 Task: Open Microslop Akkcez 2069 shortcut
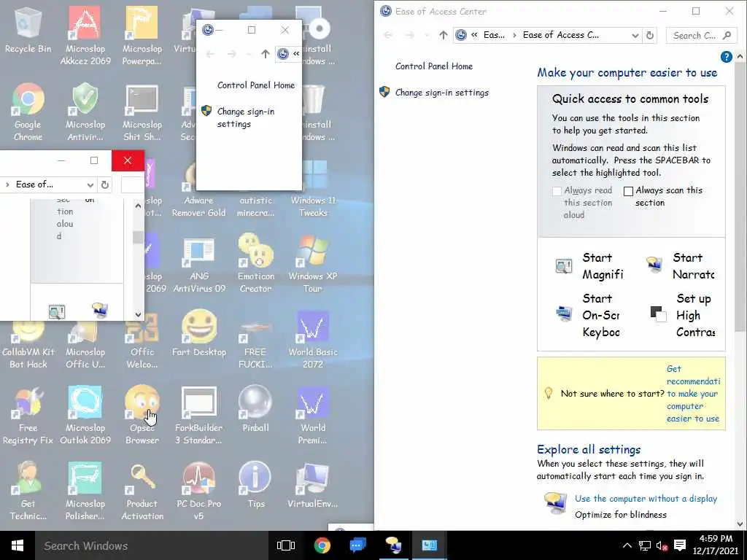tap(85, 36)
